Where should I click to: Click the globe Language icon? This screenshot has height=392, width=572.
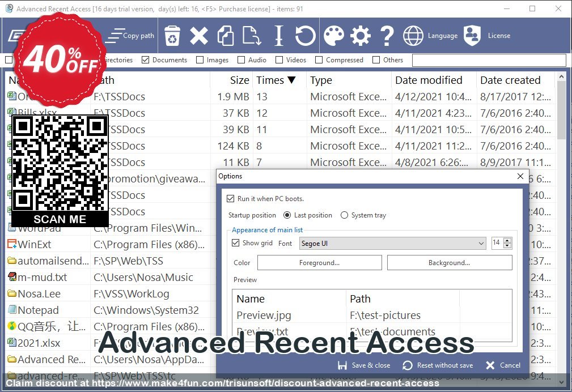(x=413, y=36)
